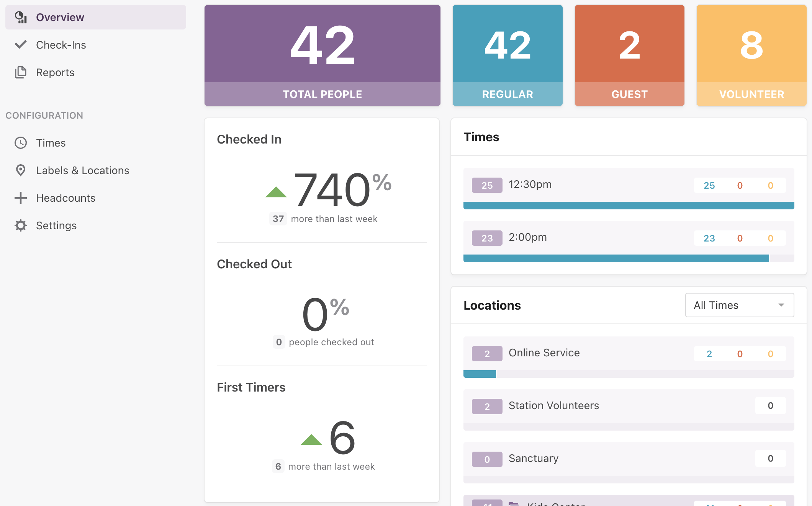Open Settings in the sidebar

96,225
